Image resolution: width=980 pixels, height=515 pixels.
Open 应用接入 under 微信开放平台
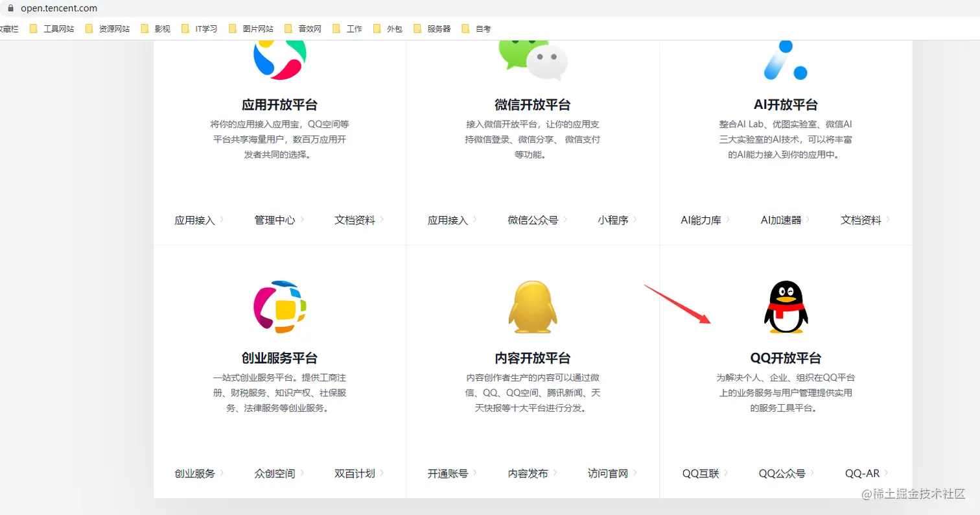tap(452, 220)
